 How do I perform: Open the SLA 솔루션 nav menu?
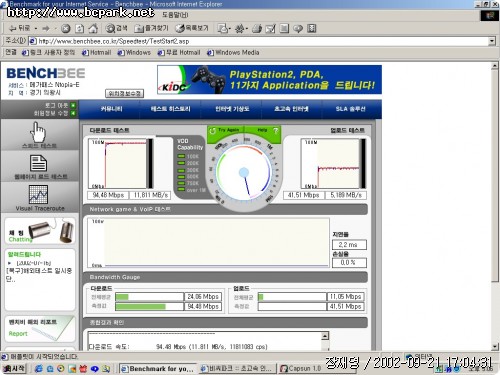(350, 109)
